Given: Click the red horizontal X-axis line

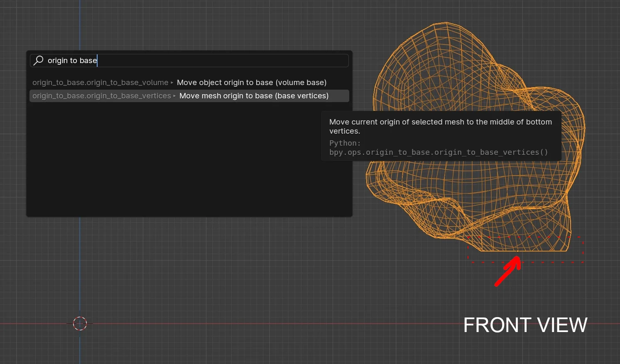Looking at the screenshot, I should pos(249,323).
